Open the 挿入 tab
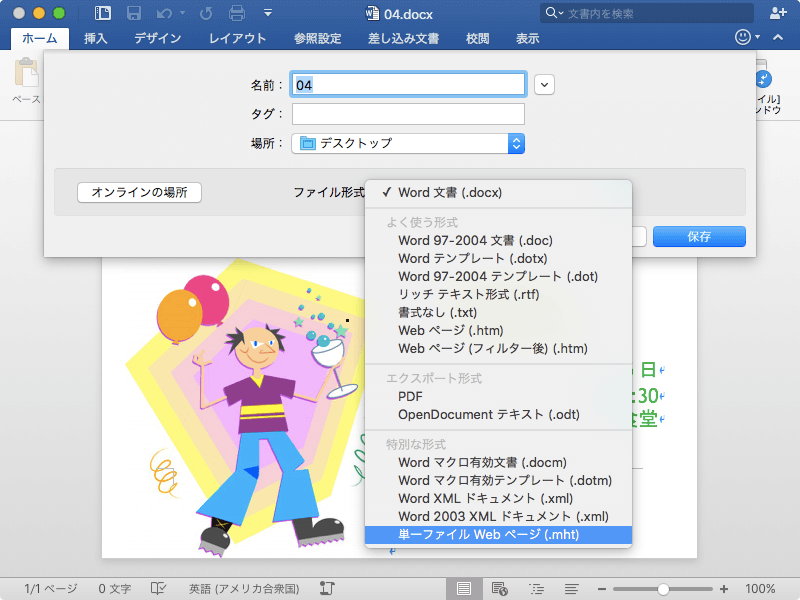The image size is (800, 600). coord(95,38)
